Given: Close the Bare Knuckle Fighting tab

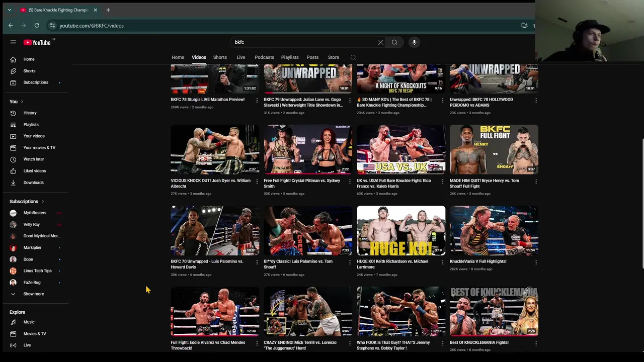Looking at the screenshot, I should [x=96, y=10].
